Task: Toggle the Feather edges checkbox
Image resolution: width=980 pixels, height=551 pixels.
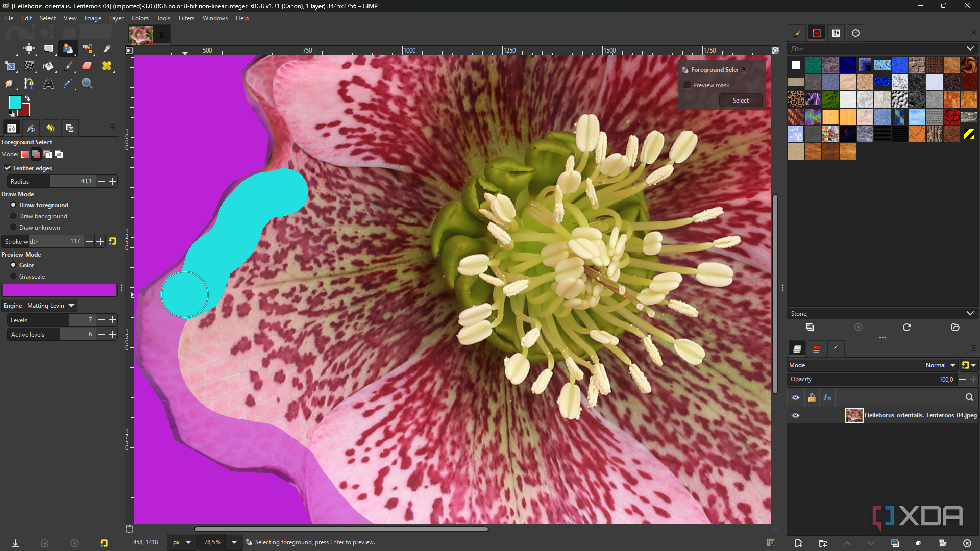Action: (x=8, y=168)
